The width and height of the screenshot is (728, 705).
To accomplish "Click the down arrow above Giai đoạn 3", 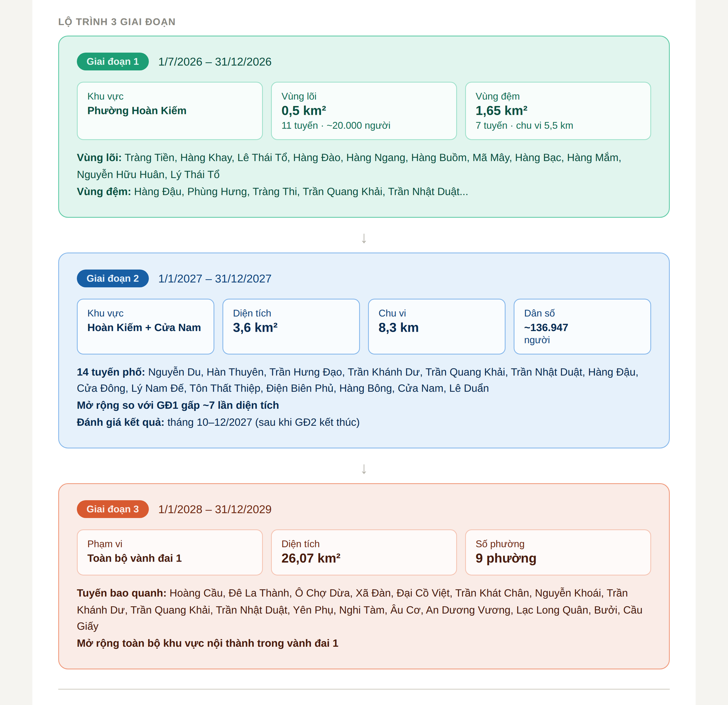I will 364,469.
